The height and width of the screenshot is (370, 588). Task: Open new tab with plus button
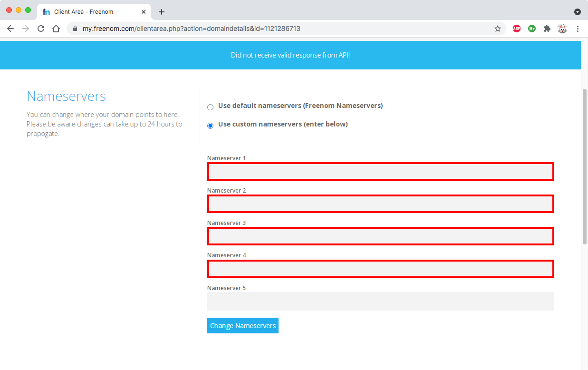tap(162, 12)
